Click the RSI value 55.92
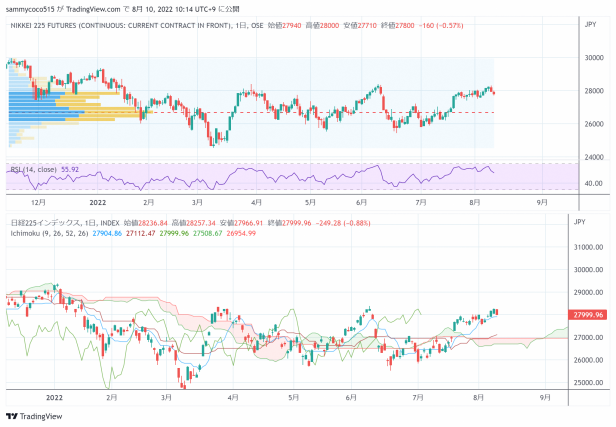Screen dimensions: 616x427 tap(70, 170)
